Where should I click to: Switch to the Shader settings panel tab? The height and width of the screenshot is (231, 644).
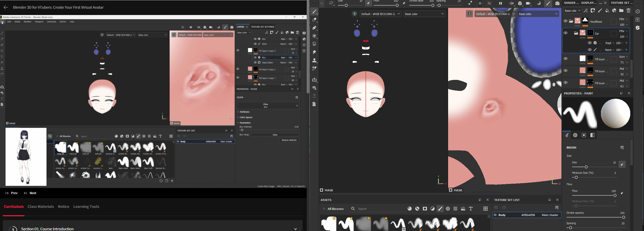click(571, 3)
